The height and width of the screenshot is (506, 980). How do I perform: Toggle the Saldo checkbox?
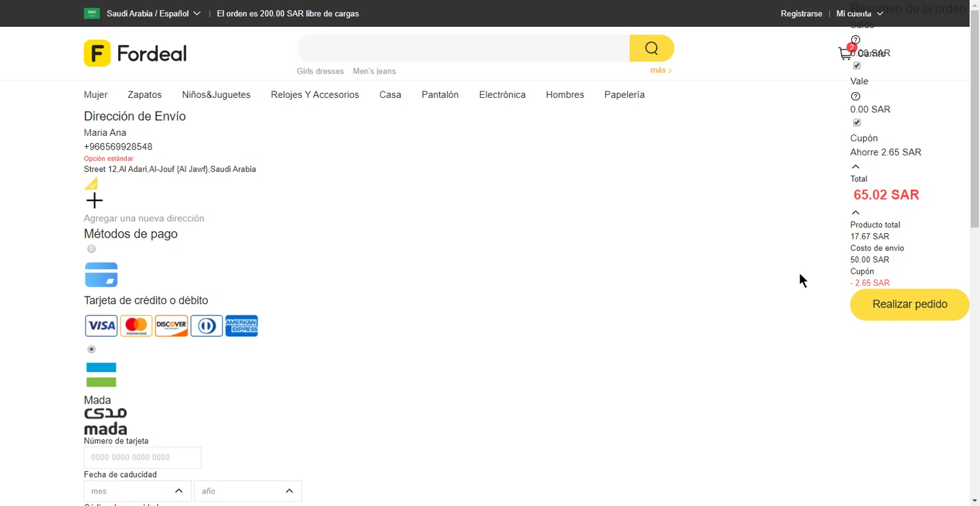(857, 65)
